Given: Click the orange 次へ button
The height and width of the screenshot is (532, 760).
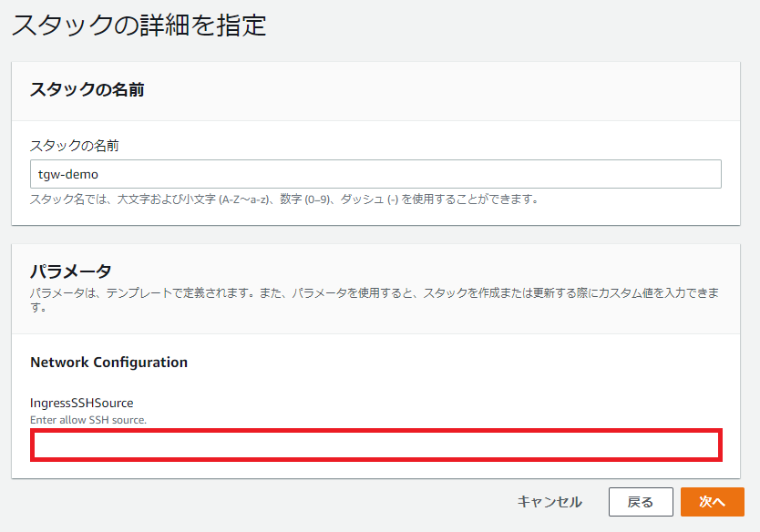Looking at the screenshot, I should (x=712, y=502).
